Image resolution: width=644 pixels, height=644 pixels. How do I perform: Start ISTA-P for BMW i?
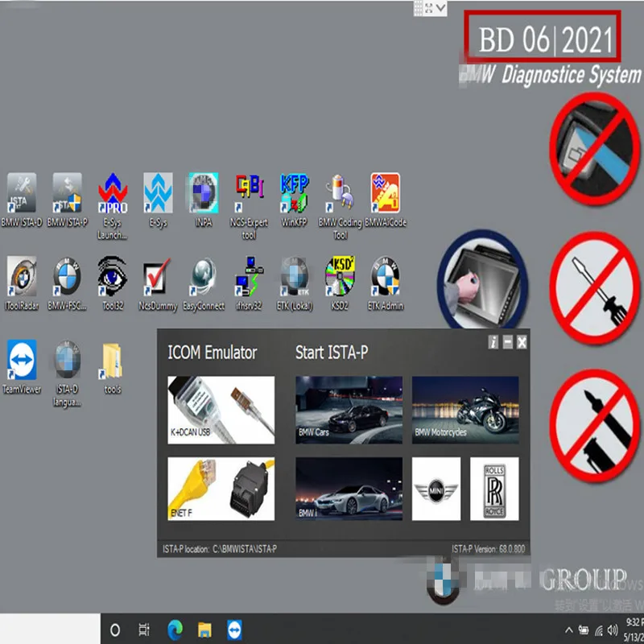click(x=349, y=489)
